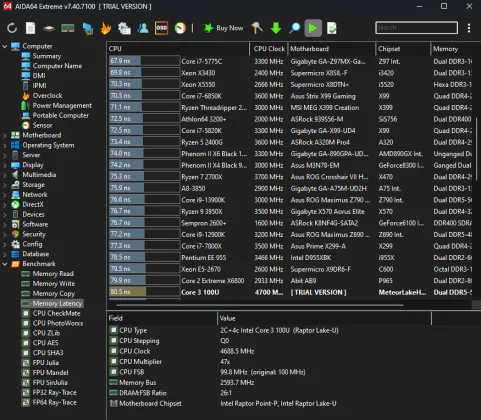Viewport: 481px width, 420px height.
Task: Click the horizontal scrollbar of results list
Action: coord(259,305)
